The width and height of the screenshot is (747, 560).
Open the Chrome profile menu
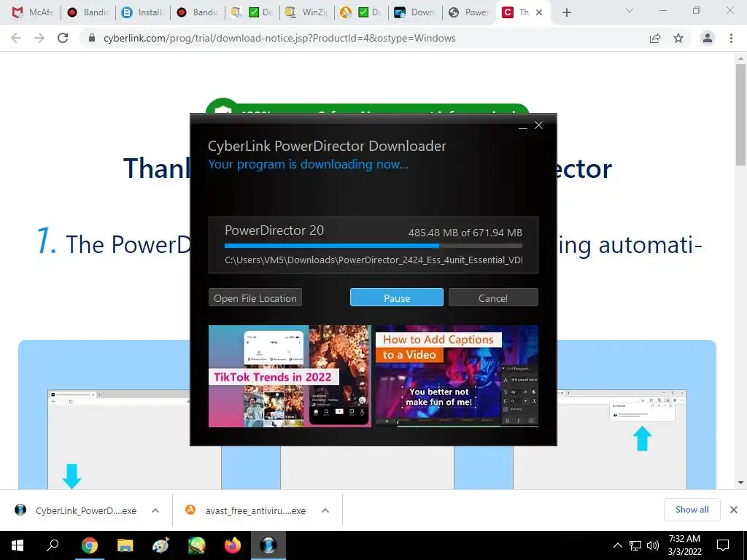tap(708, 38)
